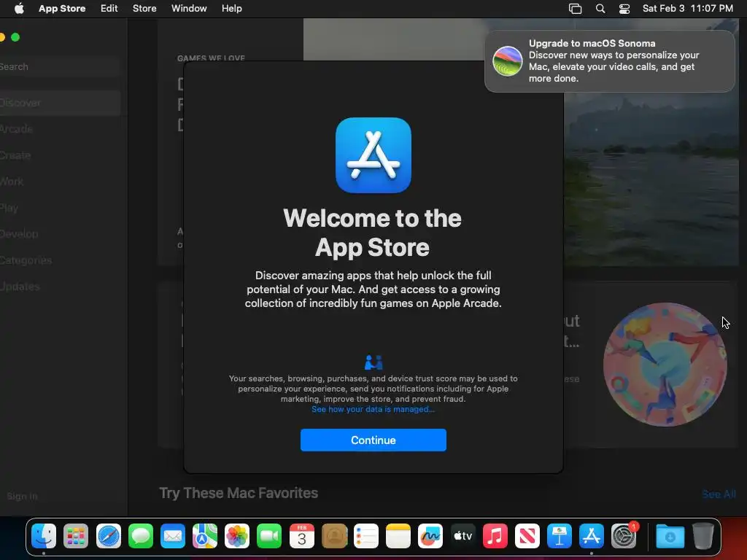Open Music from the Dock

click(x=495, y=536)
